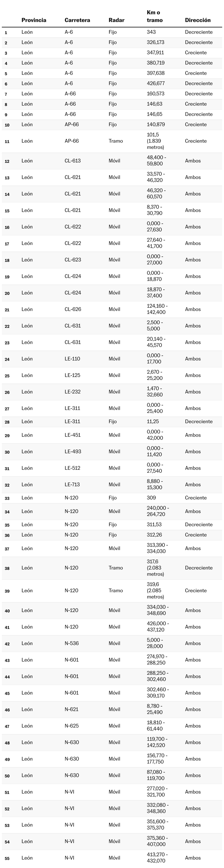Click the CL-613 road cell
This screenshot has width=224, height=868.
[x=73, y=161]
